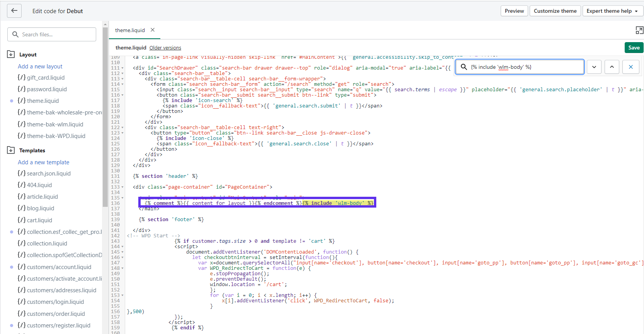Click Add a new layout link
This screenshot has height=334, width=644.
click(40, 66)
